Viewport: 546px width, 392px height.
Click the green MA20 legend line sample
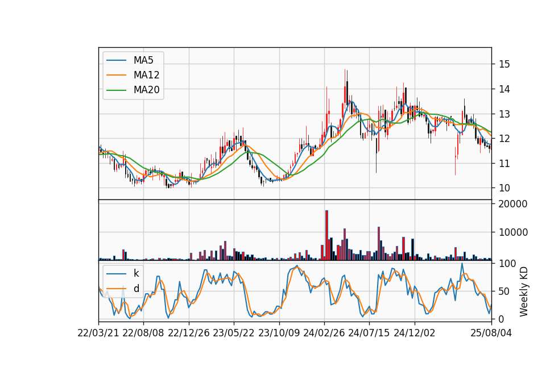point(116,90)
